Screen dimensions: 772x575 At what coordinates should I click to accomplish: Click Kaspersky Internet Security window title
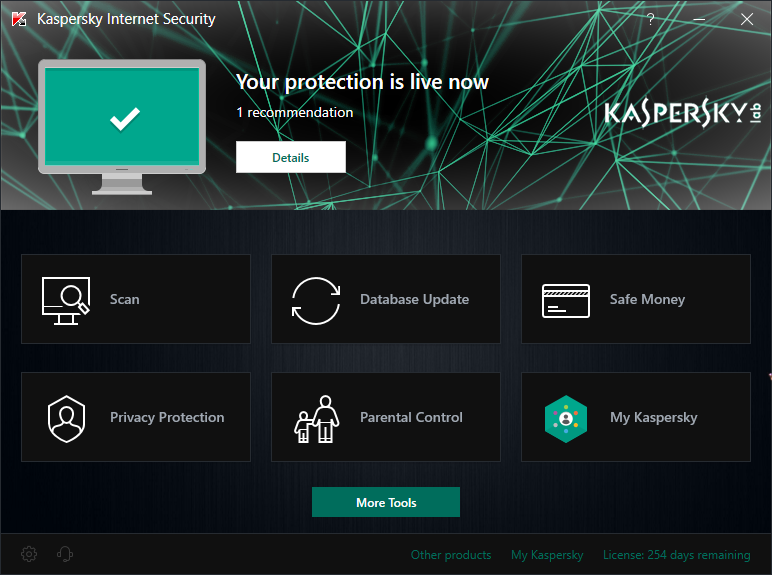pyautogui.click(x=126, y=19)
